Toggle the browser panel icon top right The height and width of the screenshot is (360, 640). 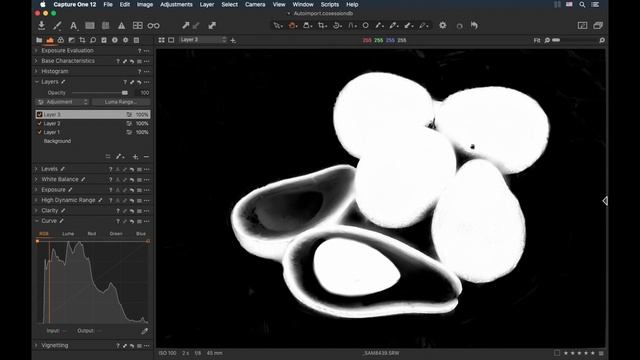(x=598, y=25)
